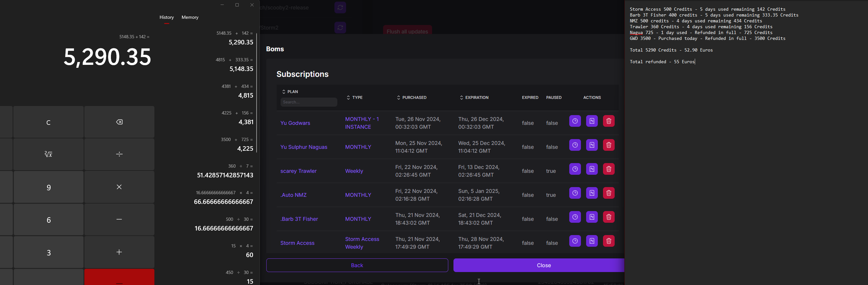
Task: Open document icon for Yu Godwars row
Action: [x=592, y=121]
